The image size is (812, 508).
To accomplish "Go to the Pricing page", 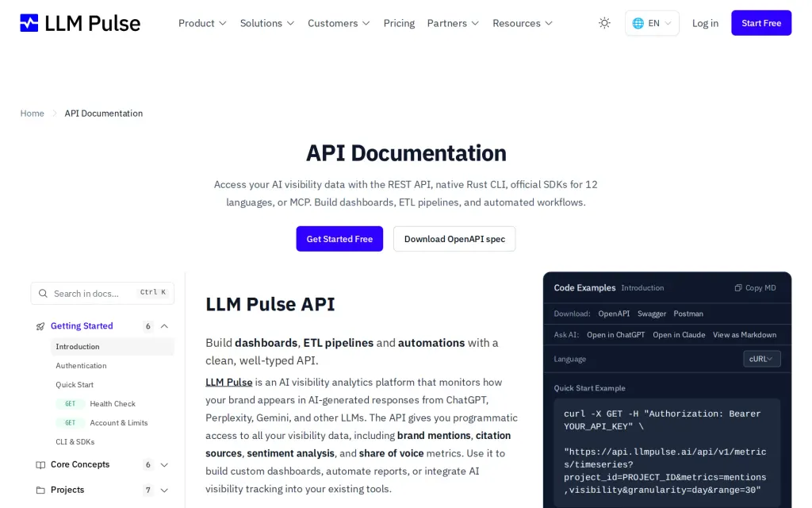I will 399,23.
